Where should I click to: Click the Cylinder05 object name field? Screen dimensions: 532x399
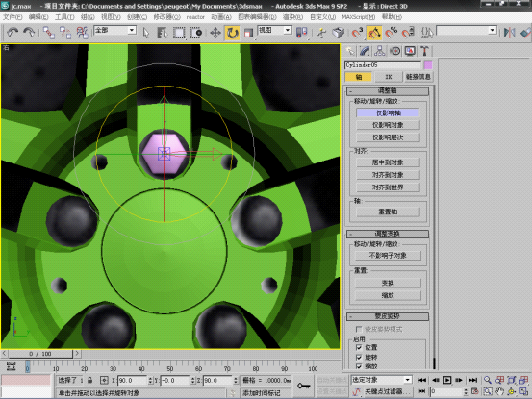[x=383, y=65]
